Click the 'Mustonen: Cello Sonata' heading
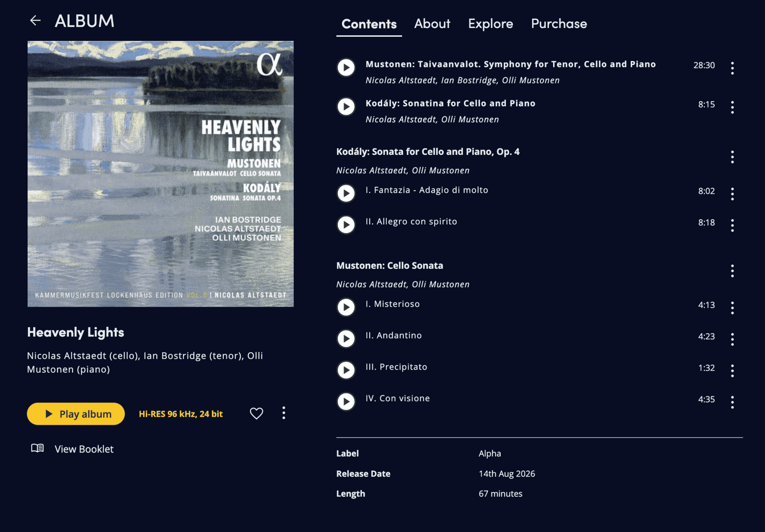Screen dimensions: 765x532 point(390,265)
